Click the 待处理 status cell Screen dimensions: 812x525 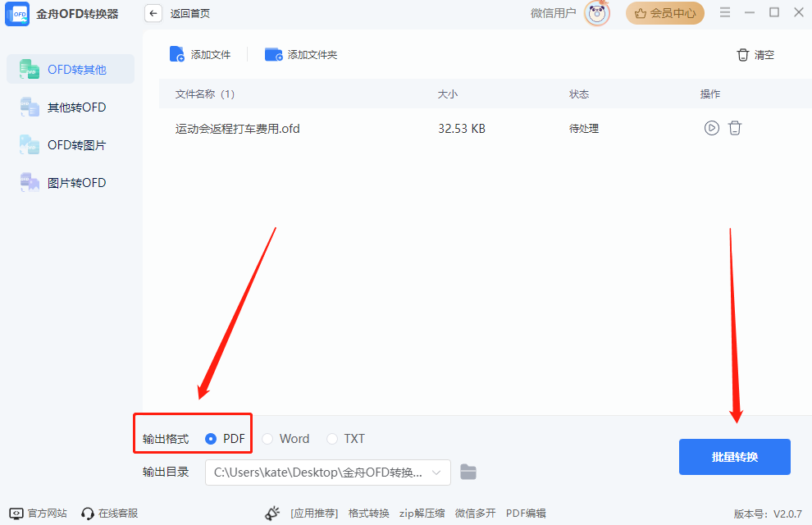tap(584, 129)
